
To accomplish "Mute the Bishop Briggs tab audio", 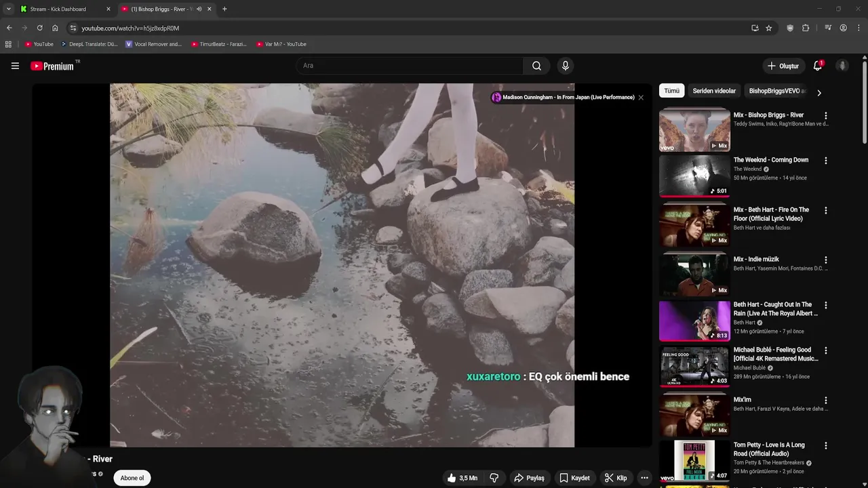I will [199, 9].
